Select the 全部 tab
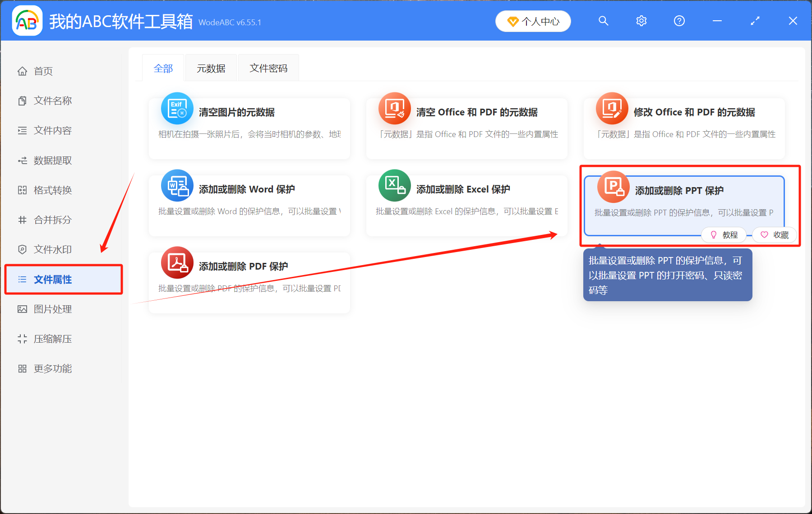812x514 pixels. [163, 68]
